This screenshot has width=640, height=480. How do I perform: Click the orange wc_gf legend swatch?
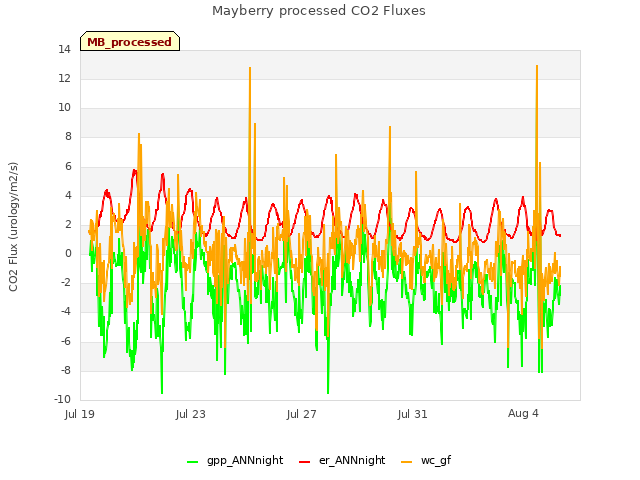click(x=407, y=462)
